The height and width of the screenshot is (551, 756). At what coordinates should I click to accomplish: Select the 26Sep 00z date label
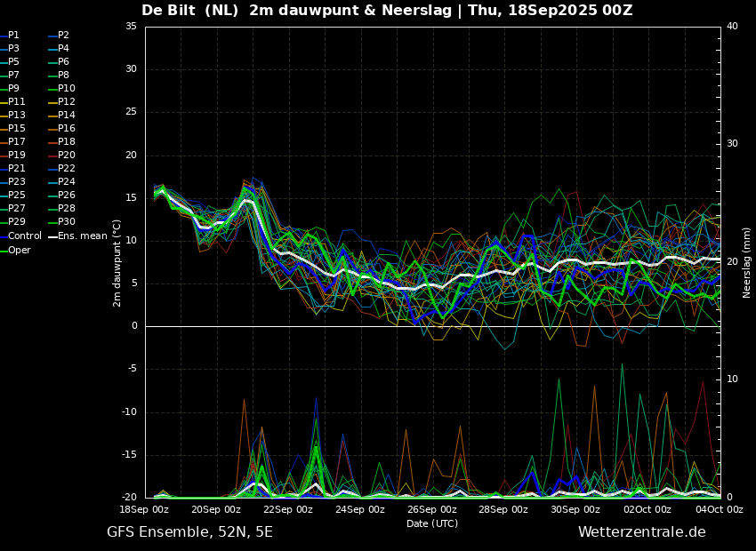pos(432,509)
